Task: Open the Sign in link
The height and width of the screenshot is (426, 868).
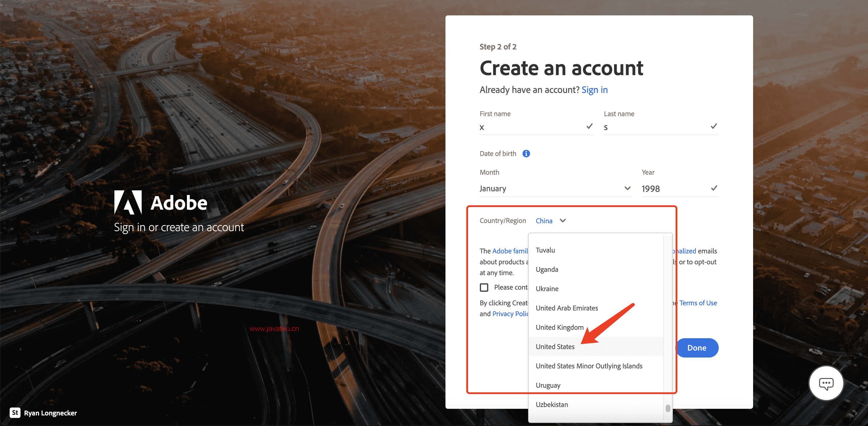Action: (594, 90)
